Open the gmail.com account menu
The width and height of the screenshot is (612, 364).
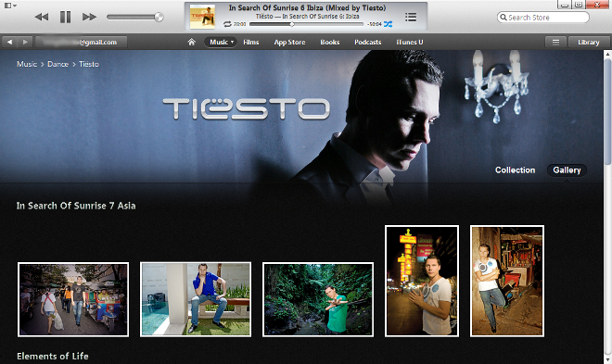tap(82, 42)
